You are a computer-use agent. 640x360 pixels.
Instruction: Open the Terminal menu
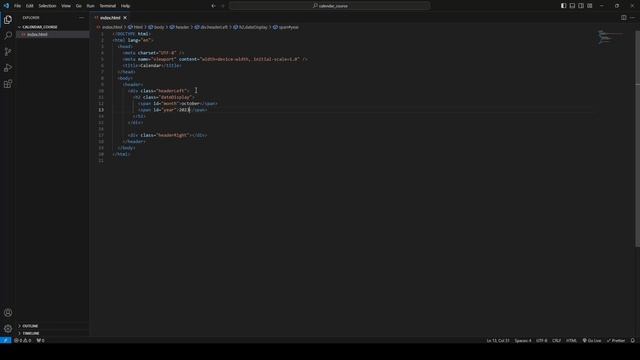[108, 6]
